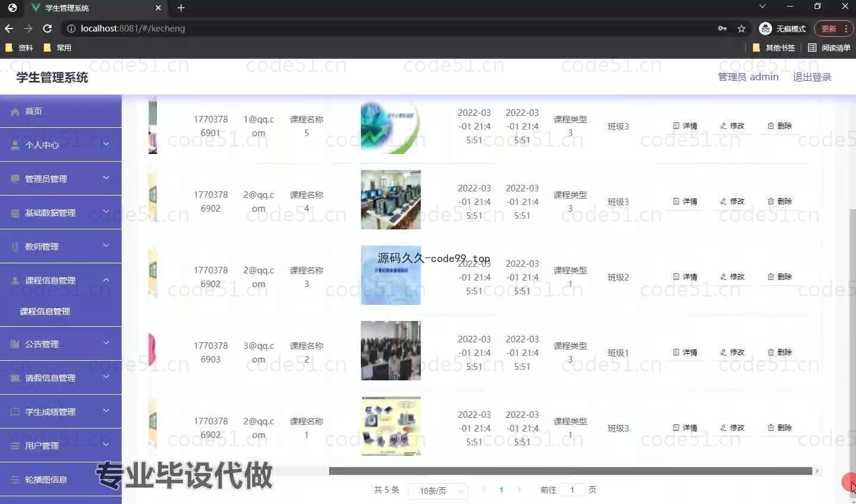Open the classroom photo for 课程名称 2
The width and height of the screenshot is (856, 504).
point(391,351)
